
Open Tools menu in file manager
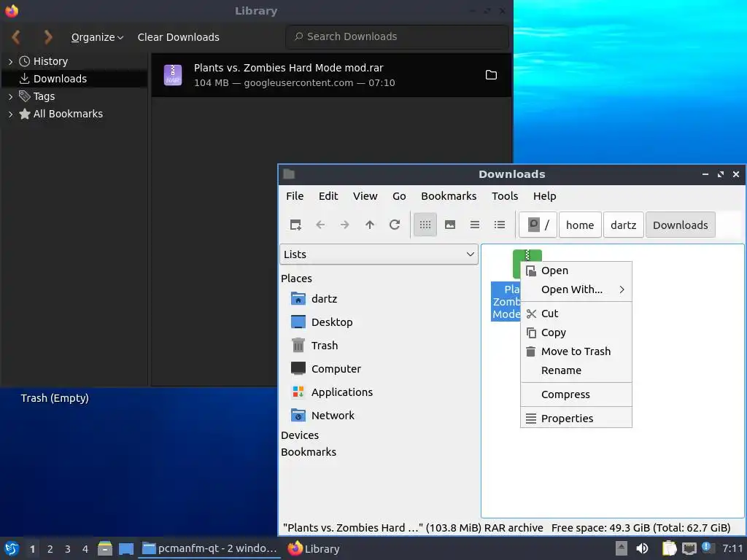click(x=505, y=196)
